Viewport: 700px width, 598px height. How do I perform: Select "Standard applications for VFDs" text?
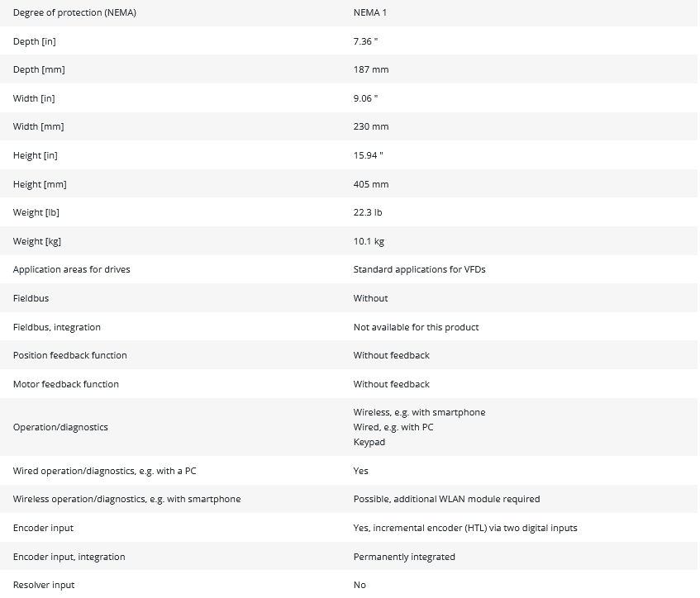pos(419,269)
